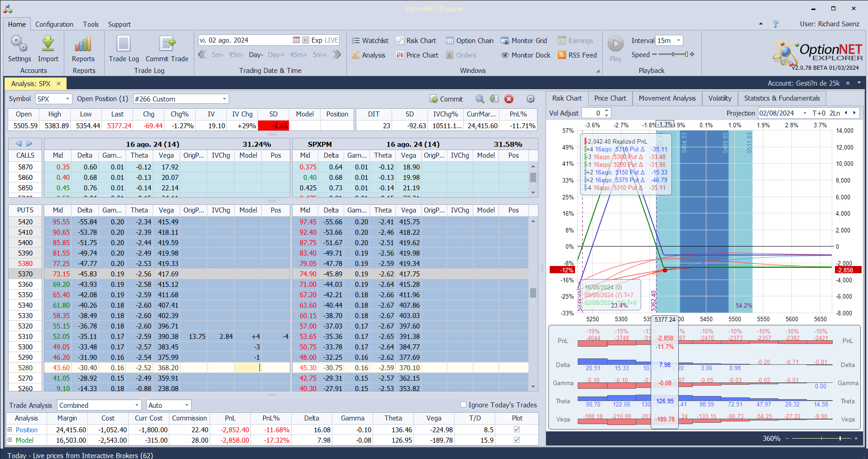Open the Settings gear in Accounts
Viewport: 868px width, 459px height.
point(19,44)
